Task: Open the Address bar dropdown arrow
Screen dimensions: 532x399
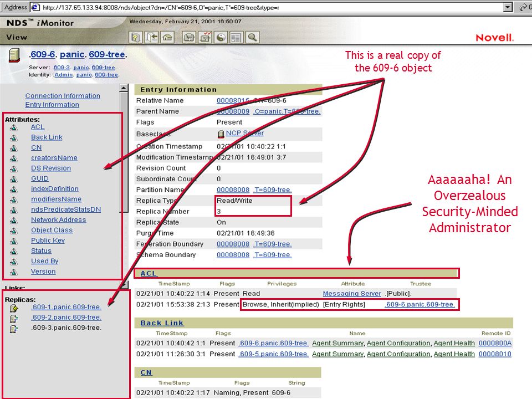Action: click(x=508, y=7)
